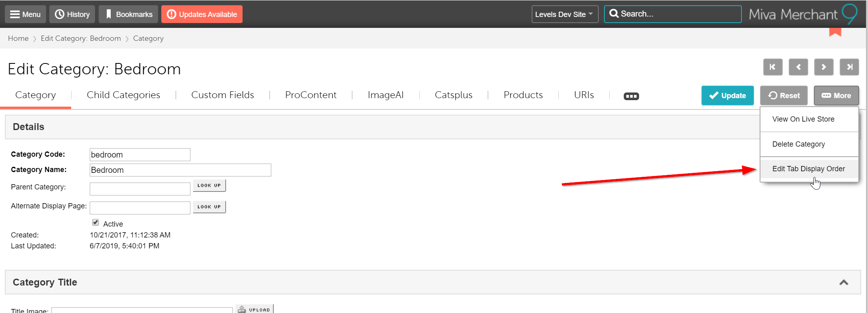Click Look Up beside Parent Category
This screenshot has width=868, height=313.
pyautogui.click(x=209, y=185)
